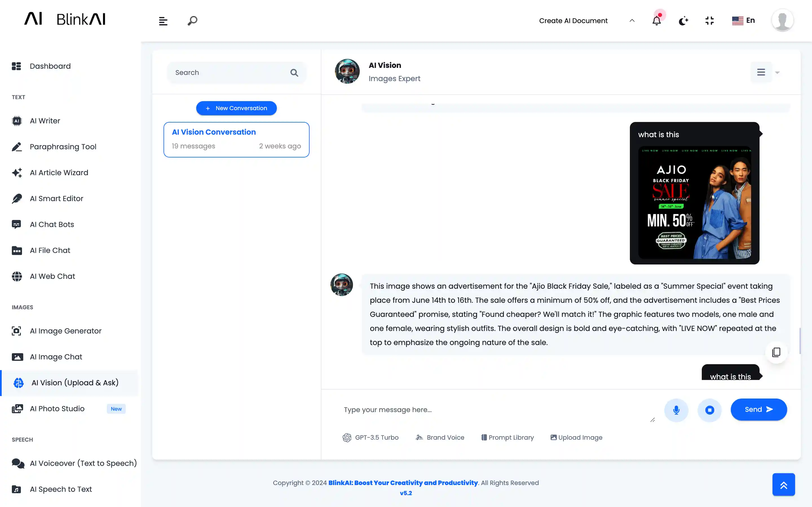812x507 pixels.
Task: Open the Ajio sale image thumbnail
Action: [694, 202]
